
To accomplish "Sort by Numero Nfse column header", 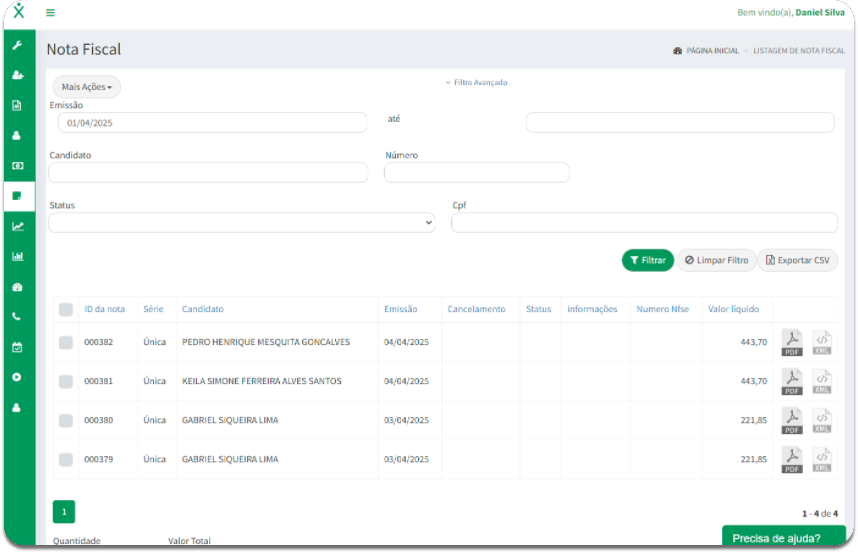I will coord(663,309).
